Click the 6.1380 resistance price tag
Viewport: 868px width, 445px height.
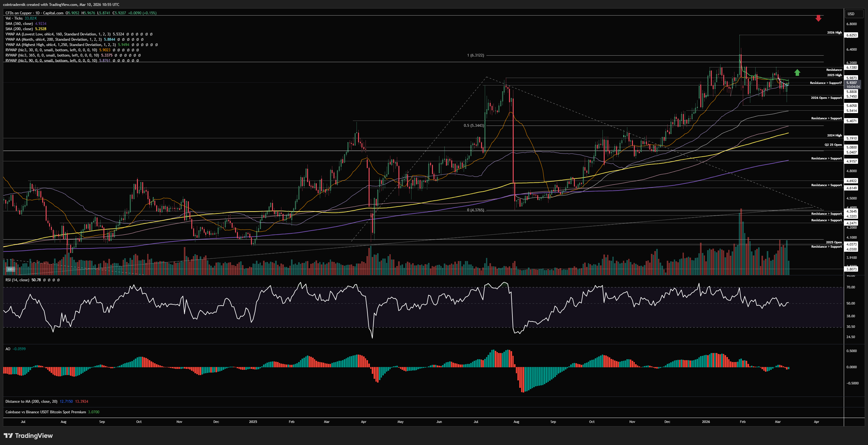pos(851,67)
